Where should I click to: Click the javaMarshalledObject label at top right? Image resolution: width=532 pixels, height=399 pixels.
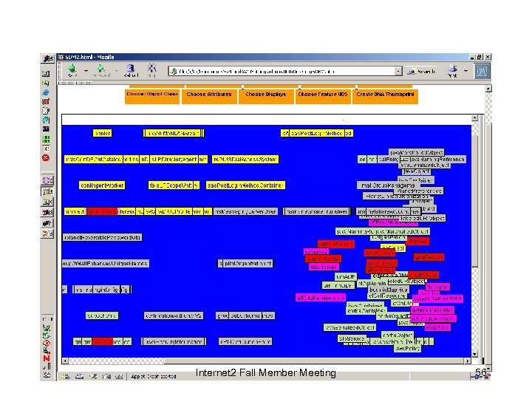(416, 152)
